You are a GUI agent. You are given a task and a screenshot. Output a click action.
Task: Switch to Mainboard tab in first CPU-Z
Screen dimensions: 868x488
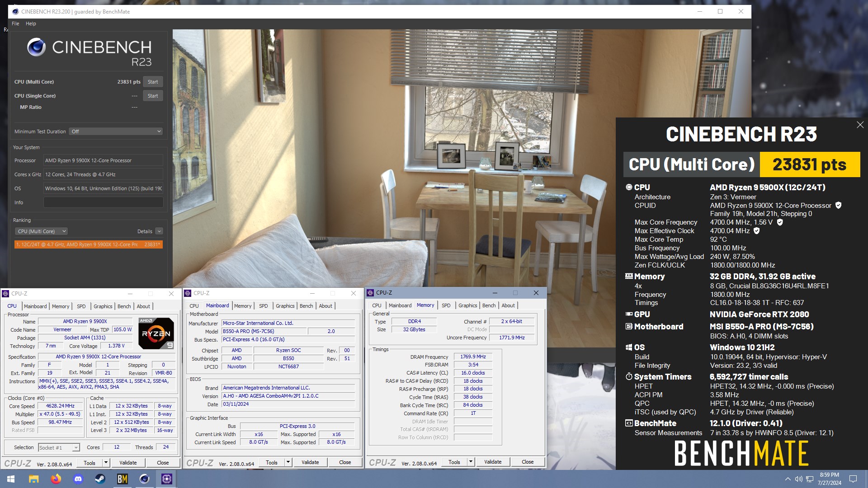[x=35, y=306]
